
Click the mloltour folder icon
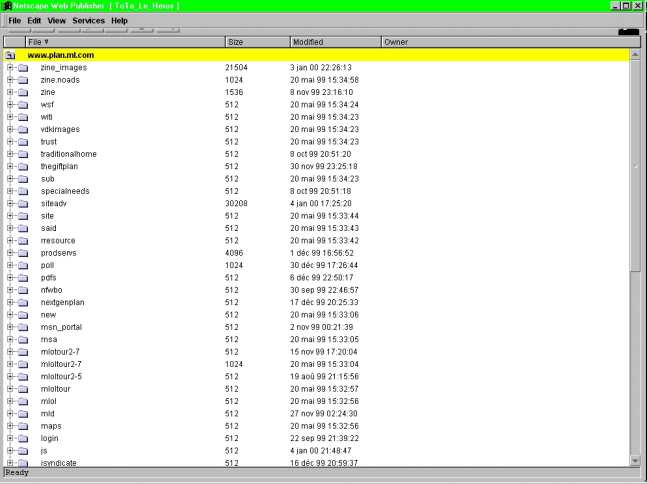coord(23,389)
